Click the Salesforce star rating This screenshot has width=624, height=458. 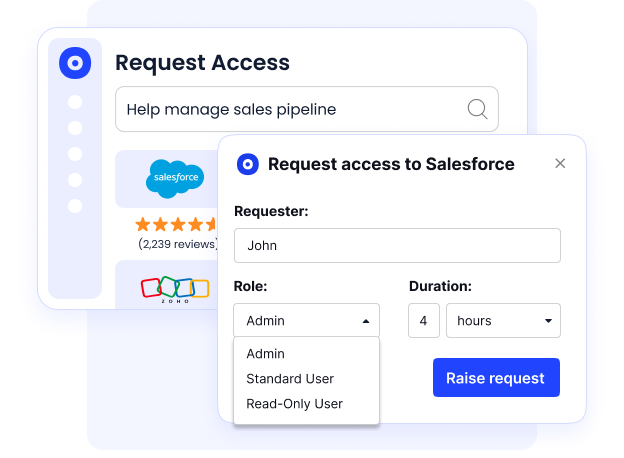pyautogui.click(x=176, y=225)
